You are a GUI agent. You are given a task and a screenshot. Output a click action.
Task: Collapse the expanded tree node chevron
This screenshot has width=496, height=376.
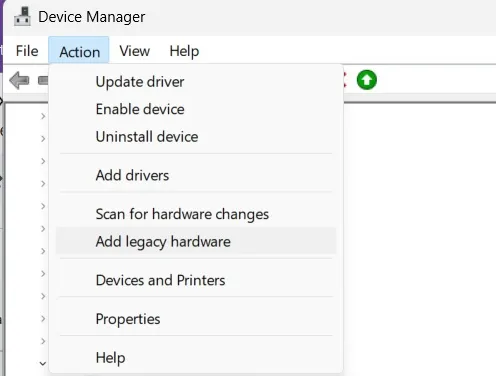coord(43,363)
